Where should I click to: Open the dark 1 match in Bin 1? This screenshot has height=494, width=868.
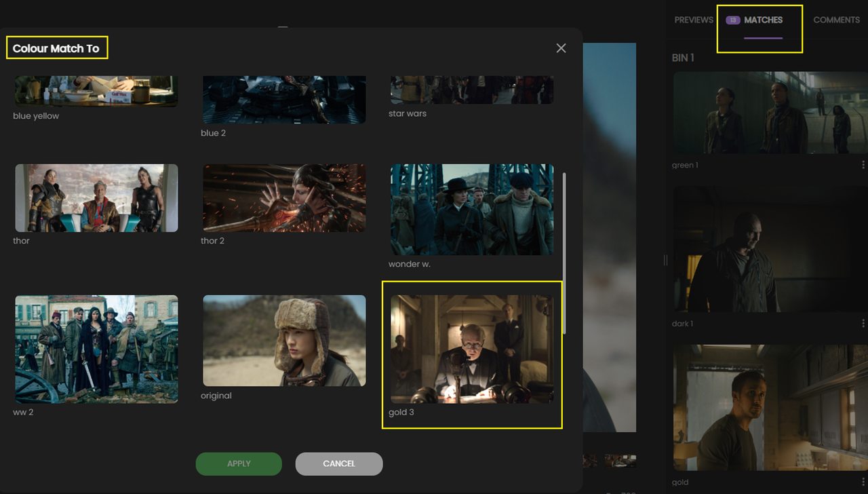[x=772, y=250]
